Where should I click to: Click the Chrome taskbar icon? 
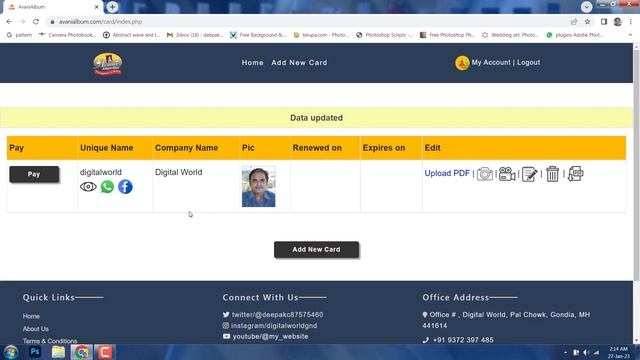82,352
